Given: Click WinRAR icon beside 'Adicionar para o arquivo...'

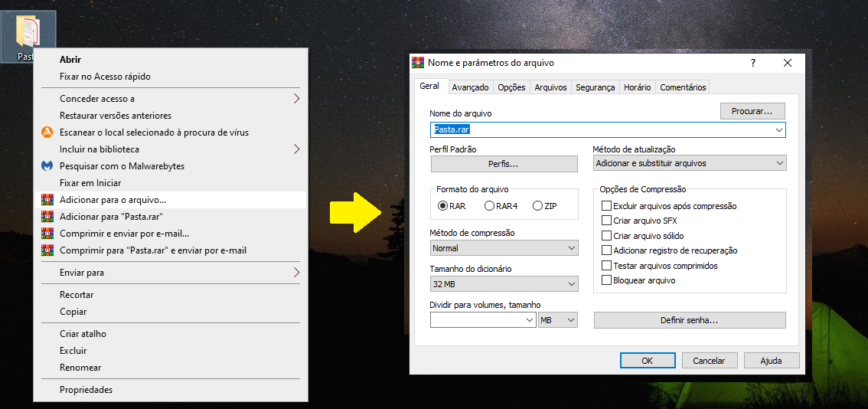Looking at the screenshot, I should (x=46, y=200).
